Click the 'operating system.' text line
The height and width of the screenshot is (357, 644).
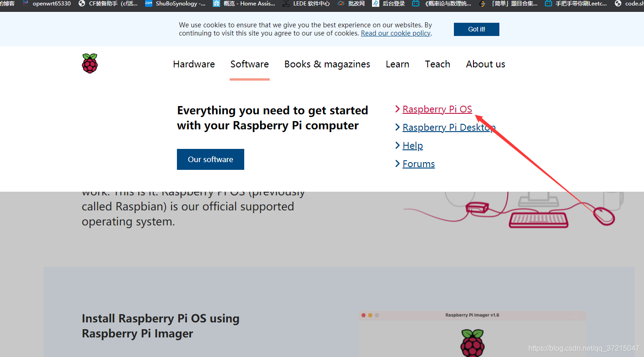tap(128, 222)
